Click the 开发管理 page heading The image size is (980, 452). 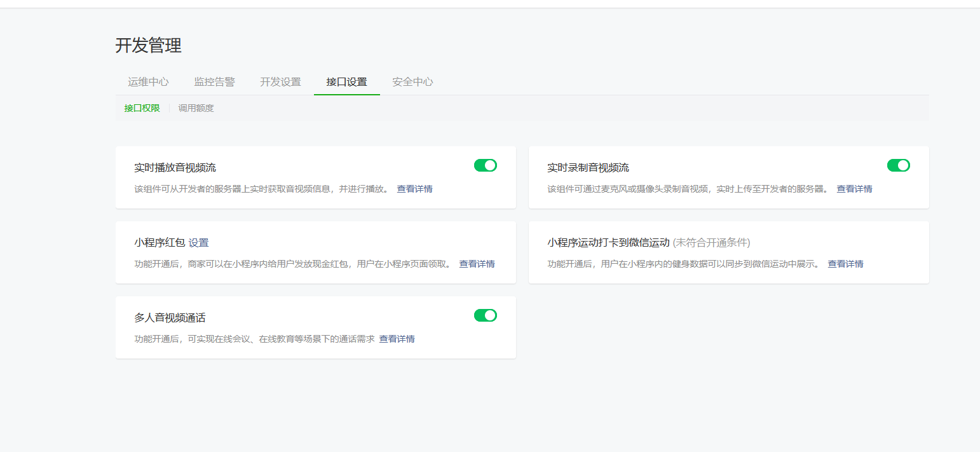(x=148, y=46)
